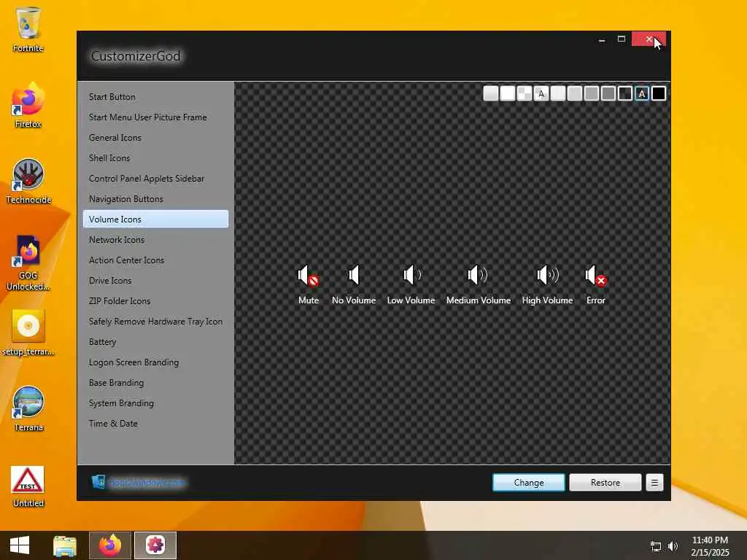The image size is (747, 560).
Task: Switch to Shell Icons section
Action: [155, 158]
